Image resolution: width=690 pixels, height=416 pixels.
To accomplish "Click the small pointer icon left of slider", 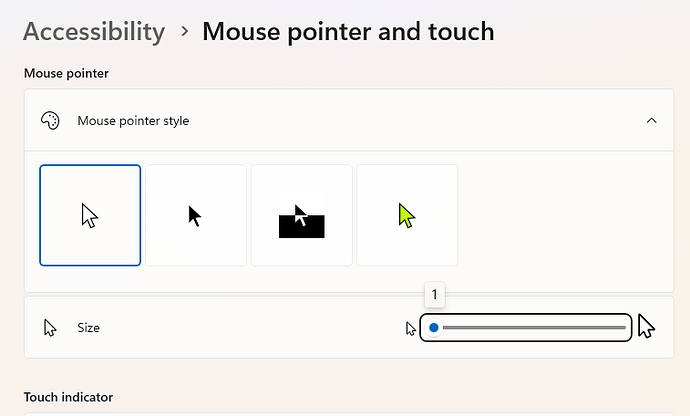I will (411, 328).
